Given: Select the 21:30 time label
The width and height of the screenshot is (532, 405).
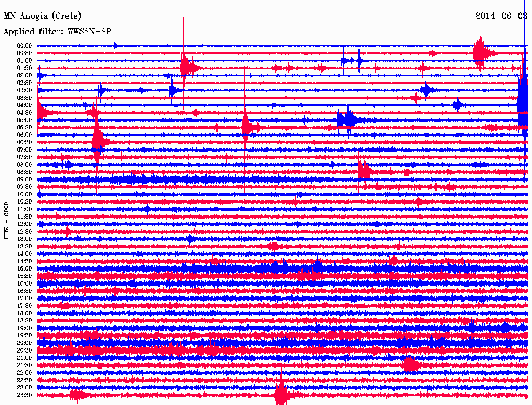Looking at the screenshot, I should click(24, 366).
